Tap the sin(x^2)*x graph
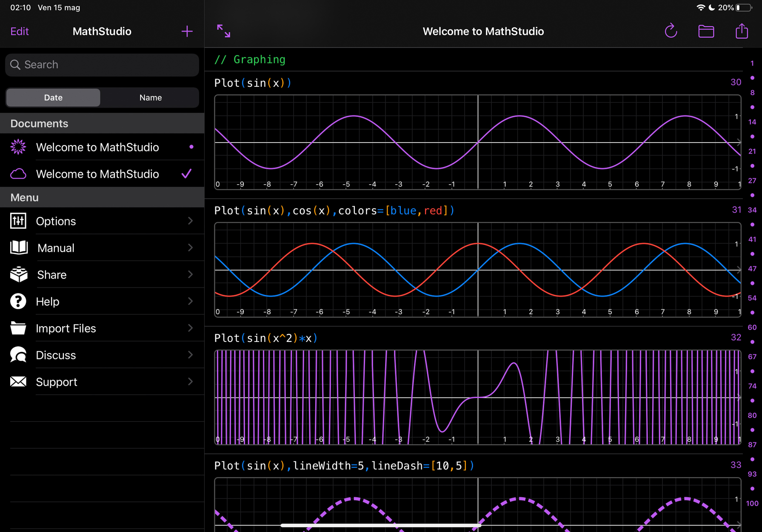This screenshot has width=762, height=532. pos(478,397)
